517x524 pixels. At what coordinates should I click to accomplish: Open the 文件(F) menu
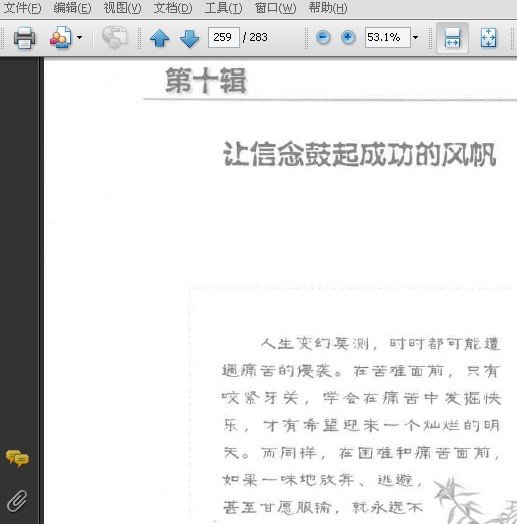pos(22,8)
